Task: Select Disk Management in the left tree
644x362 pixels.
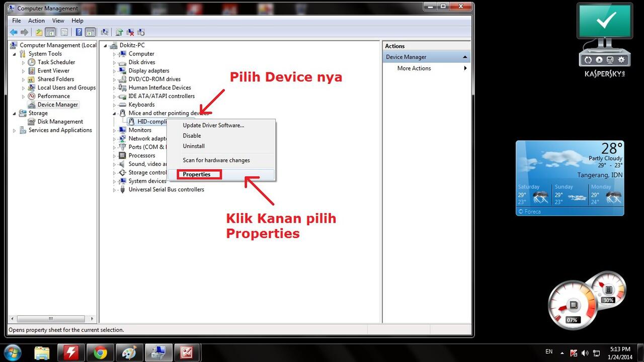Action: (x=60, y=122)
